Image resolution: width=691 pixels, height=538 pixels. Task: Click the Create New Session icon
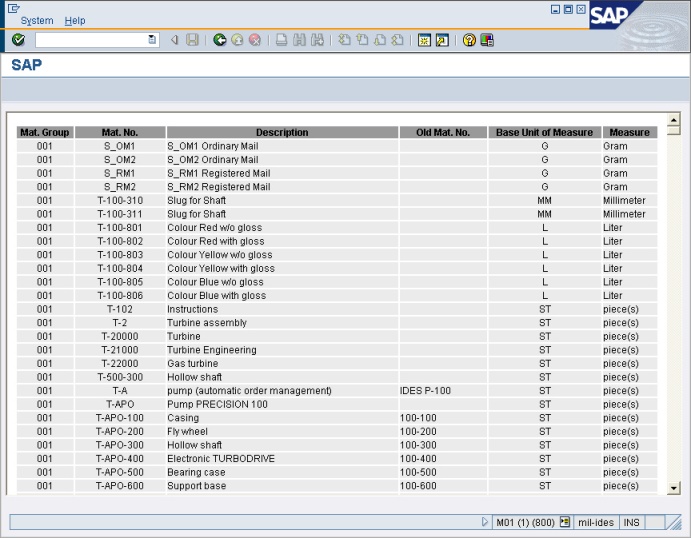pyautogui.click(x=424, y=40)
